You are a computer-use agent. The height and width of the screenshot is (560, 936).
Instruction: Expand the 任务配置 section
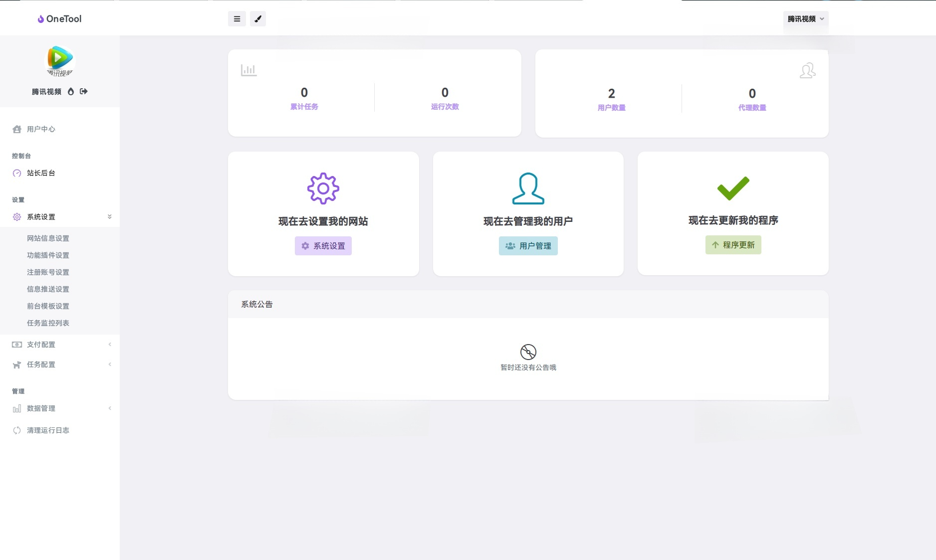click(x=60, y=364)
